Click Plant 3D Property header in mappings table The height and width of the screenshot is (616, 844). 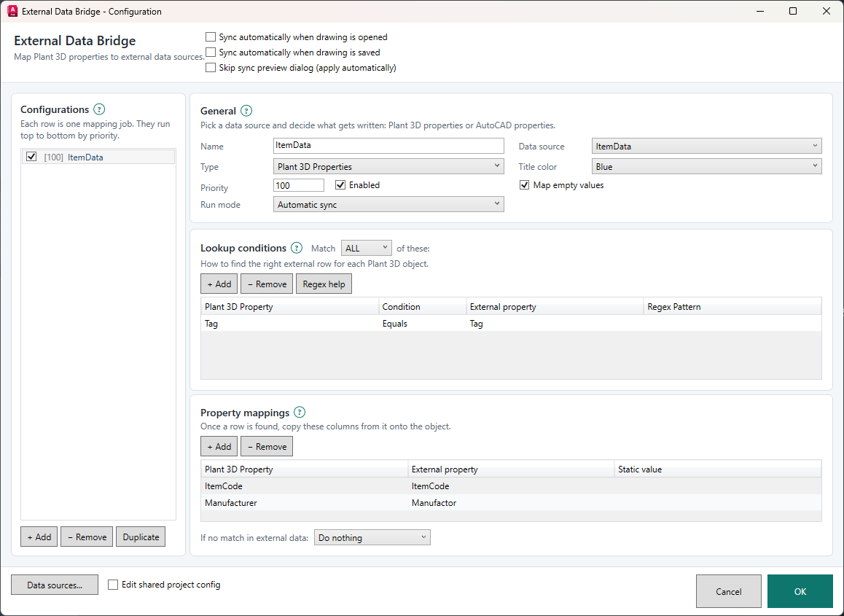(x=305, y=469)
